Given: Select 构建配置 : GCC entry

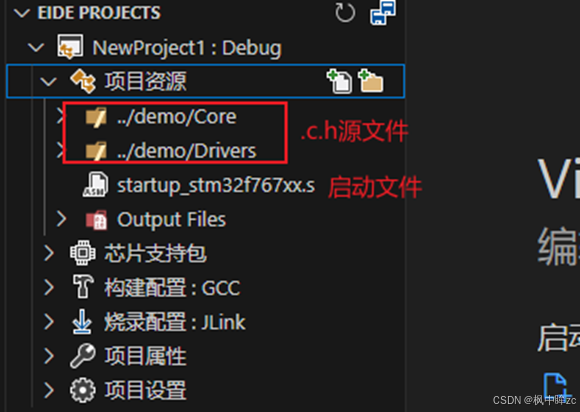Looking at the screenshot, I should coord(172,287).
